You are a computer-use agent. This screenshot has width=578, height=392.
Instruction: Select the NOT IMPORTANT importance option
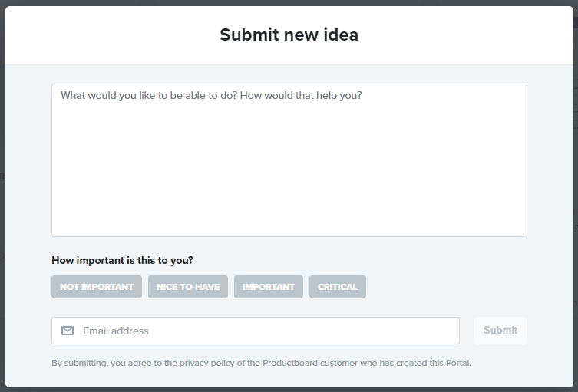point(97,287)
